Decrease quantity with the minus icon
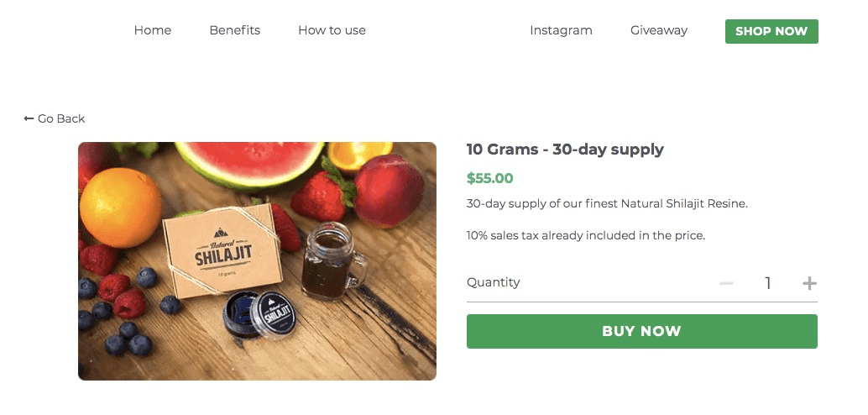868x415 pixels. point(726,283)
